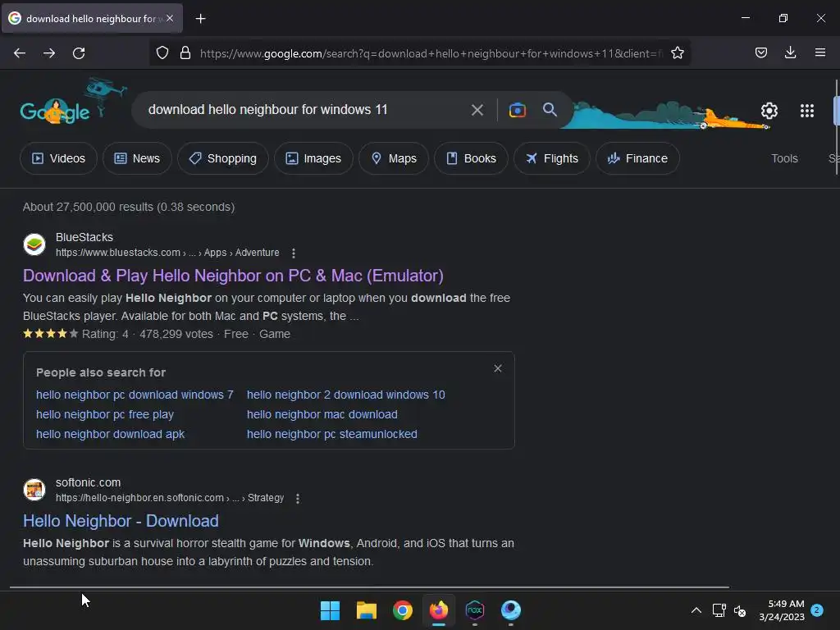This screenshot has width=840, height=630.
Task: Click the site security padlock
Action: coord(185,53)
